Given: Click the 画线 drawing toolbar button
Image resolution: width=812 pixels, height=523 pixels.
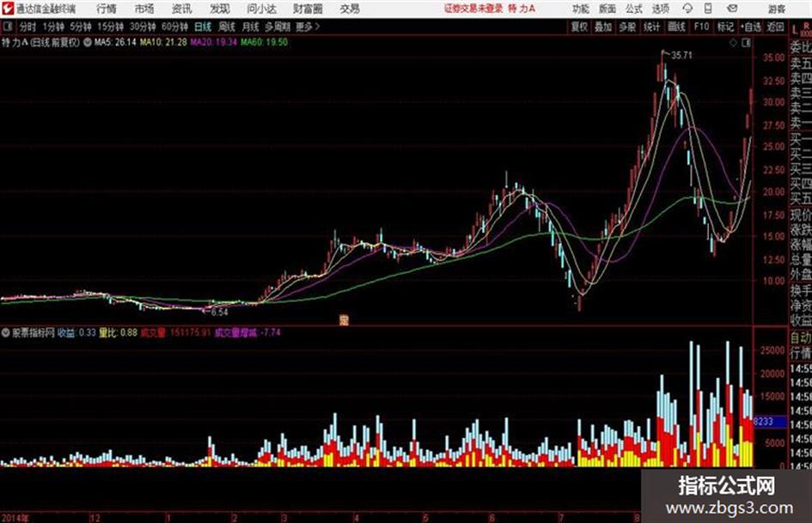Looking at the screenshot, I should (x=676, y=27).
